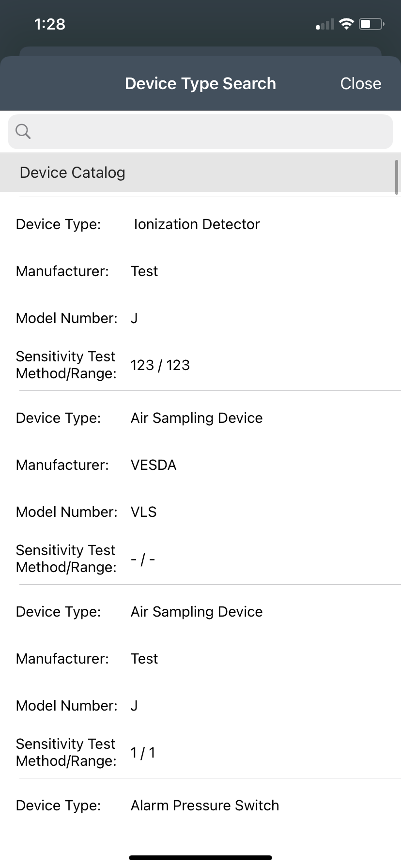
Task: Select the first Air Sampling Device entry
Action: pos(196,418)
